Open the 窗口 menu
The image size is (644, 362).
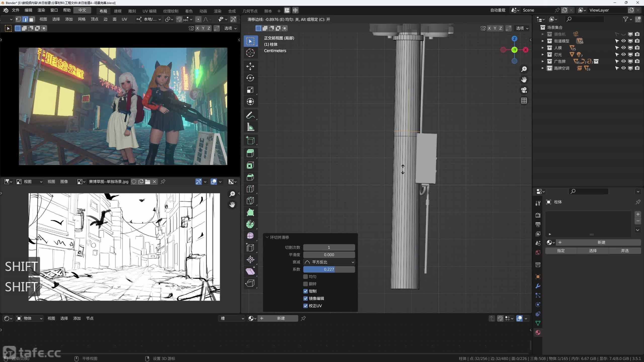(x=54, y=10)
